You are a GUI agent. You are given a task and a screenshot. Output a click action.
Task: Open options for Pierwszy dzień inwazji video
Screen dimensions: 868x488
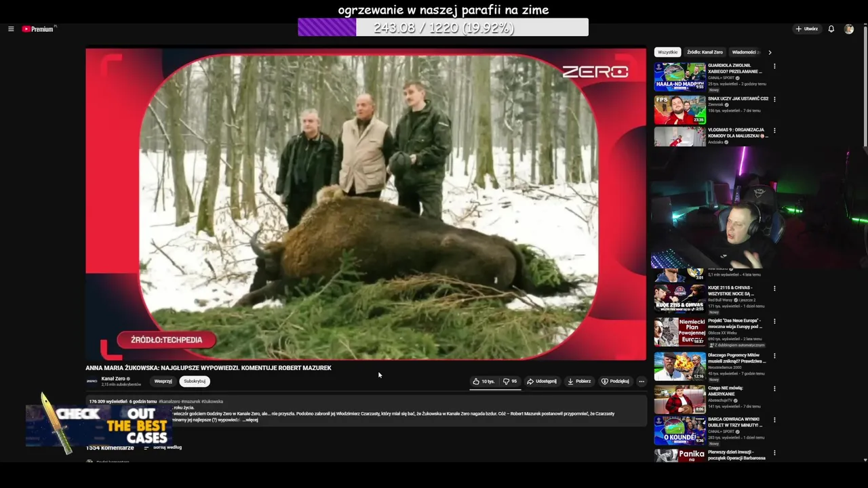(x=774, y=453)
